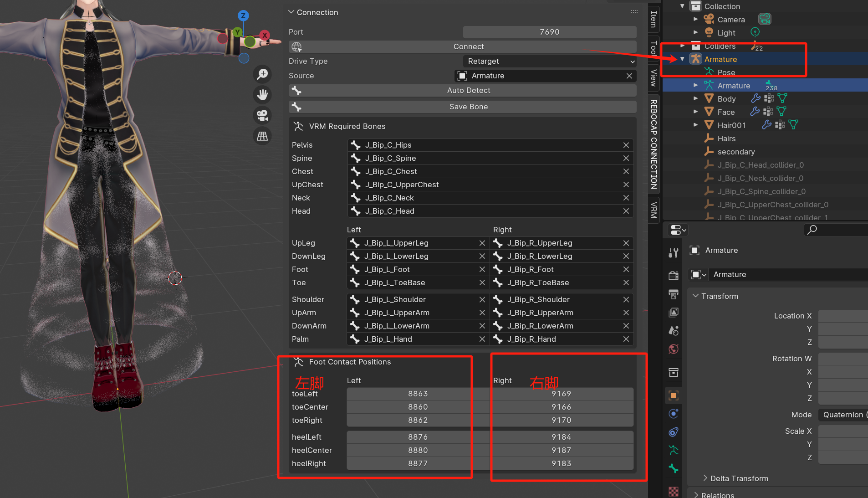Open the rotation Mode Quaternion dropdown

tap(843, 415)
